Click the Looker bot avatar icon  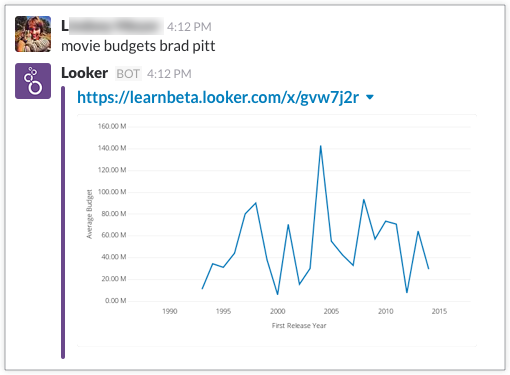[x=33, y=81]
